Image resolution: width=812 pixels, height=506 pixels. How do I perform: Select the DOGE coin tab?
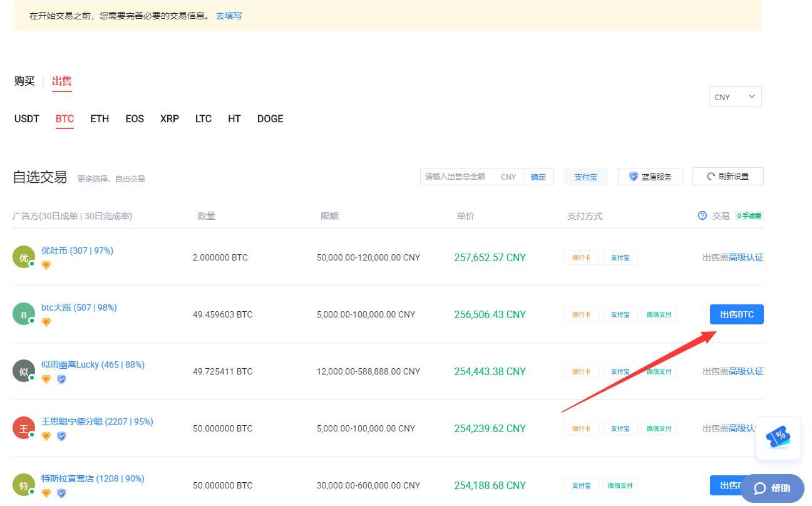click(x=270, y=118)
